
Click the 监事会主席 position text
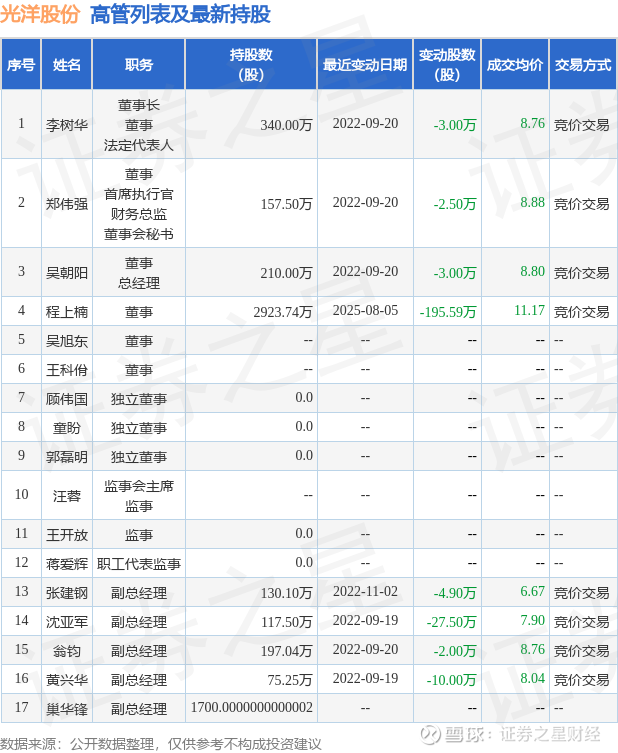point(139,486)
